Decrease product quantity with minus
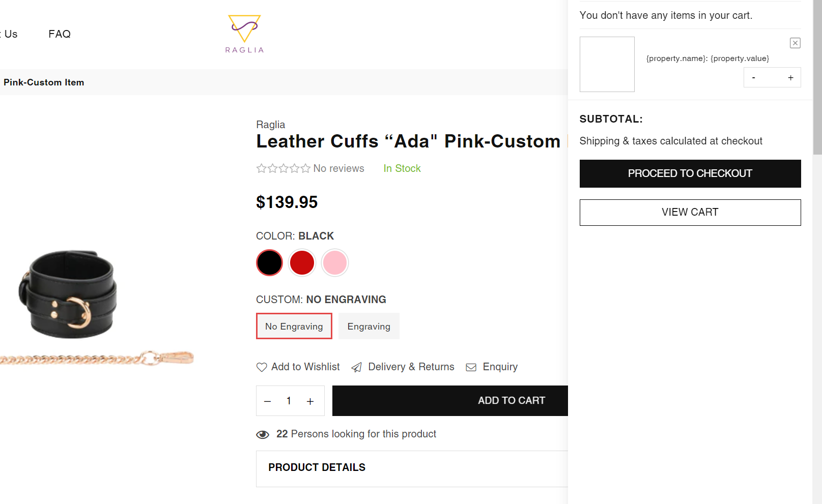This screenshot has width=822, height=504. tap(268, 401)
